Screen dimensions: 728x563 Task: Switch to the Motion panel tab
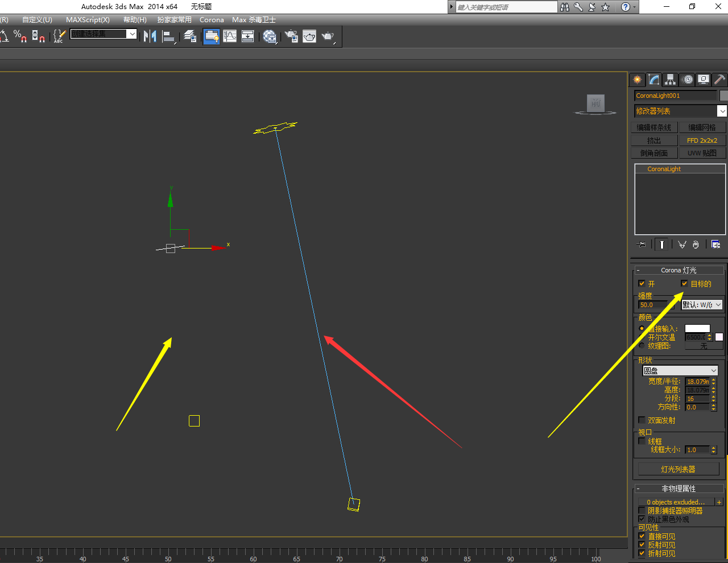[x=688, y=80]
